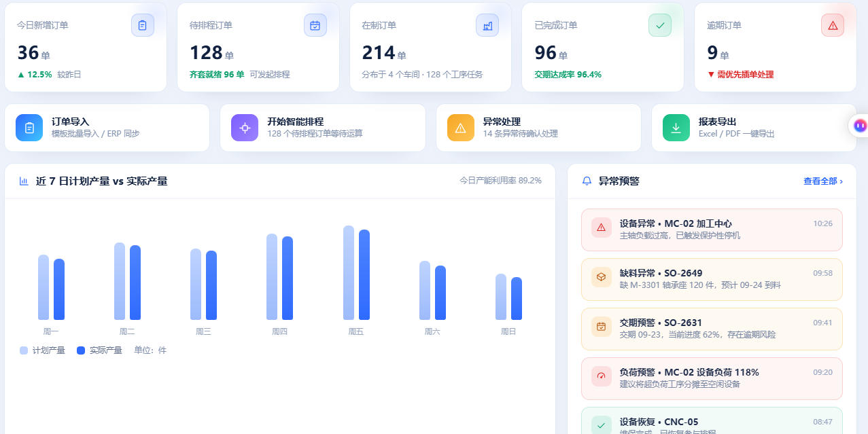Viewport: 868px width, 434px height.
Task: Click the checkmark icon of 设备恢复 CNC-05
Action: (601, 426)
